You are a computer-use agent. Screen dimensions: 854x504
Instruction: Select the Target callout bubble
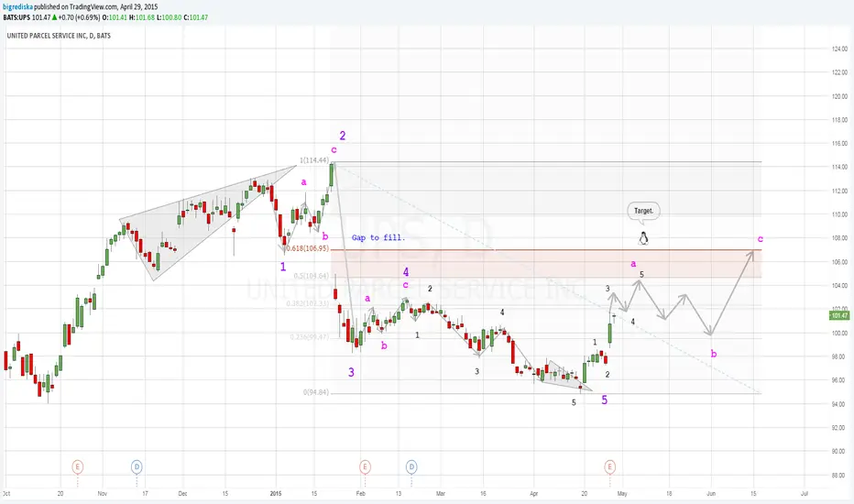(643, 212)
